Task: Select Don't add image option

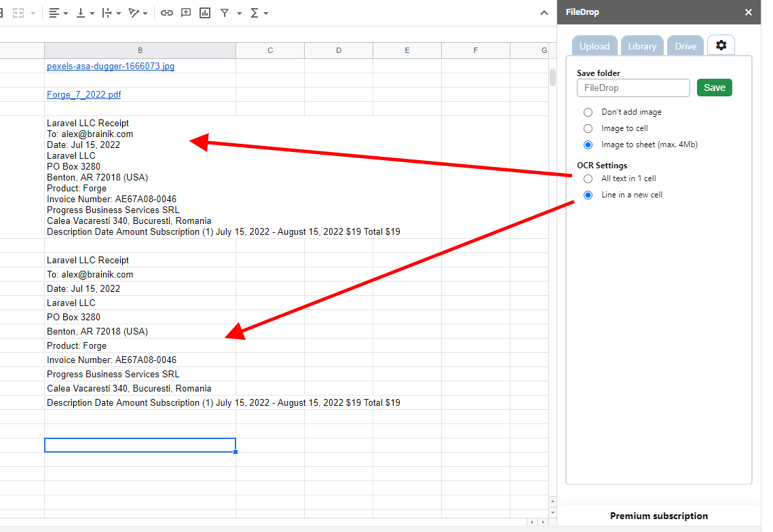Action: pyautogui.click(x=588, y=113)
